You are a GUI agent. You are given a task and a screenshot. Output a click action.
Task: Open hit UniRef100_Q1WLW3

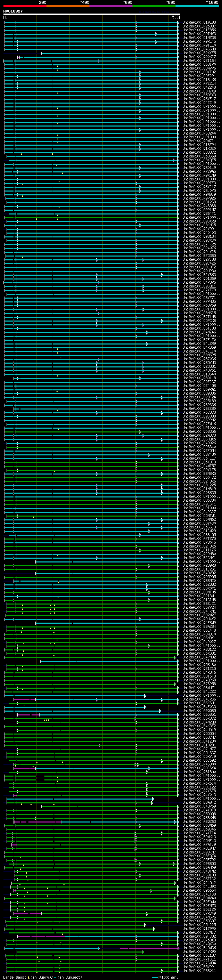199,23
